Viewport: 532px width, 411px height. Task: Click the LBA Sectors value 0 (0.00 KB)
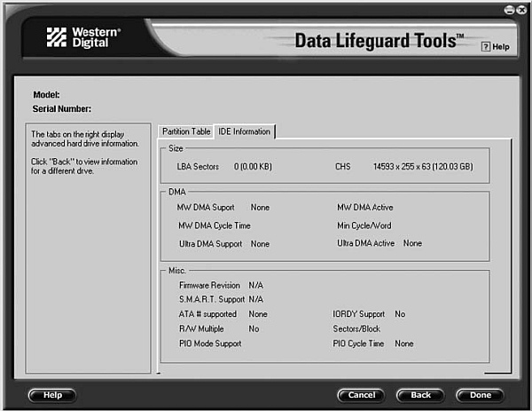[x=253, y=167]
